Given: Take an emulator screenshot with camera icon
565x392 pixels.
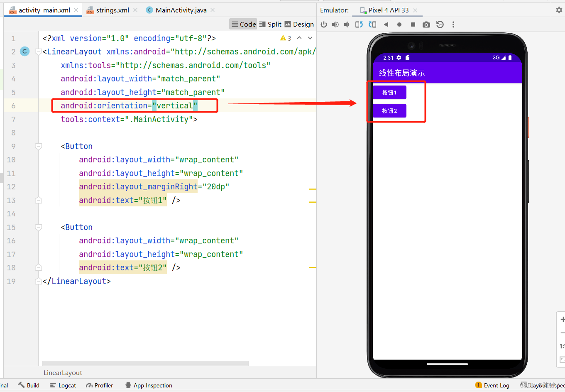Looking at the screenshot, I should click(426, 24).
